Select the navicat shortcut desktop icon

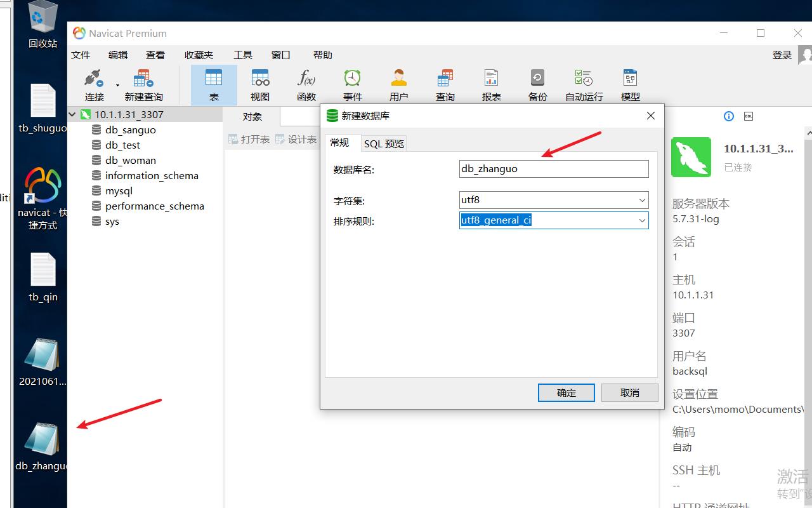pos(43,198)
